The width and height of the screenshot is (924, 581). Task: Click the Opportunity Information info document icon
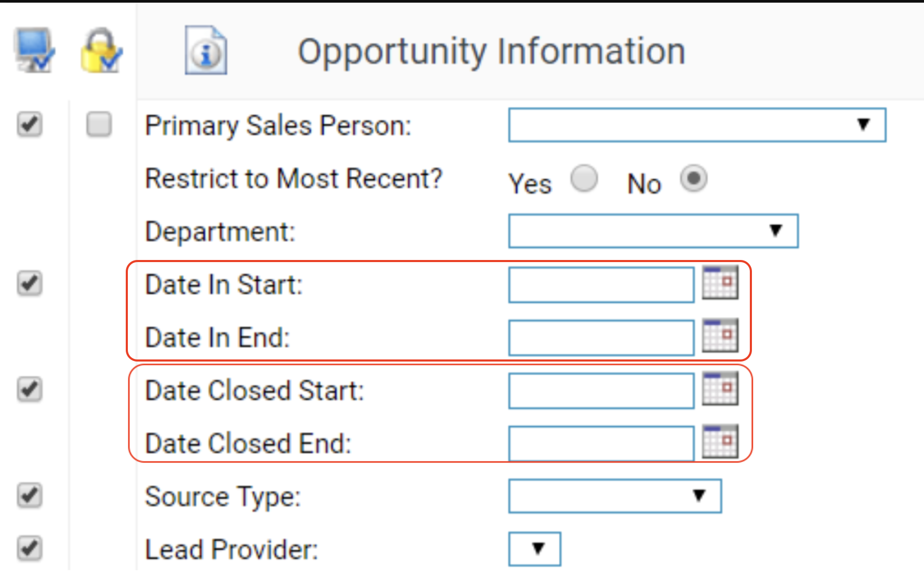click(x=206, y=51)
